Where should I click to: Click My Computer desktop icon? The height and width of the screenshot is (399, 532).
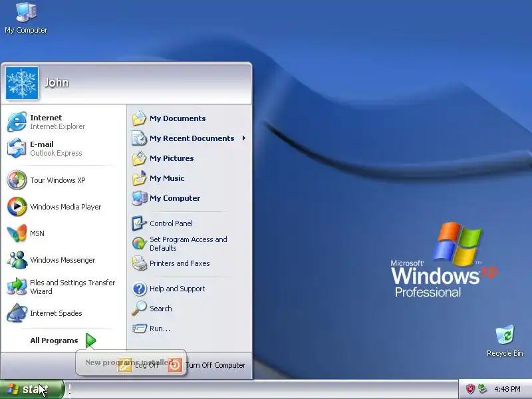point(26,12)
